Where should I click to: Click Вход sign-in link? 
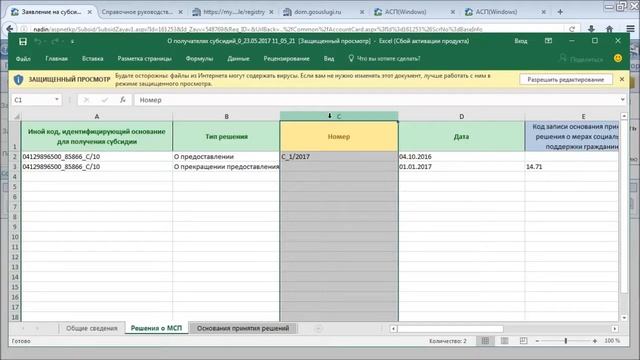click(521, 41)
